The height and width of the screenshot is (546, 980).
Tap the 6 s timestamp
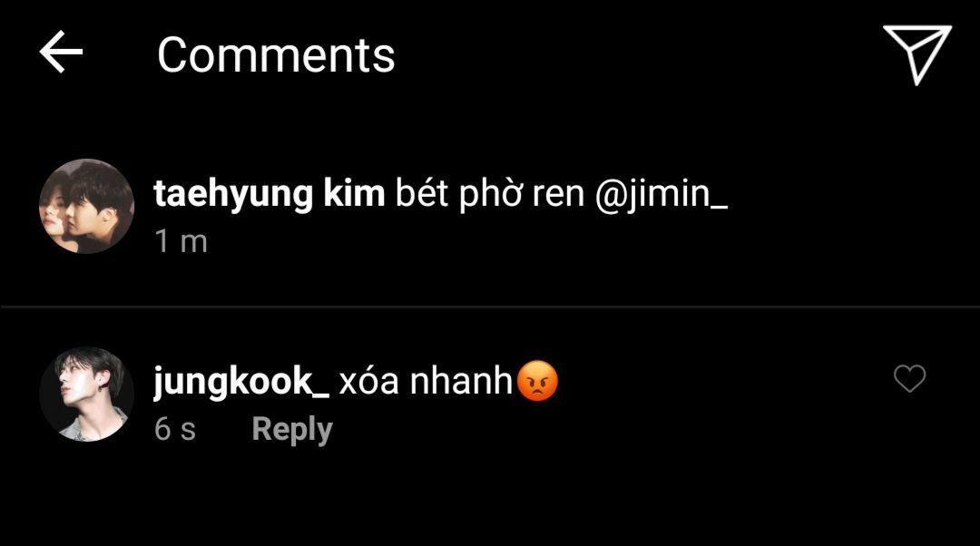[x=175, y=429]
